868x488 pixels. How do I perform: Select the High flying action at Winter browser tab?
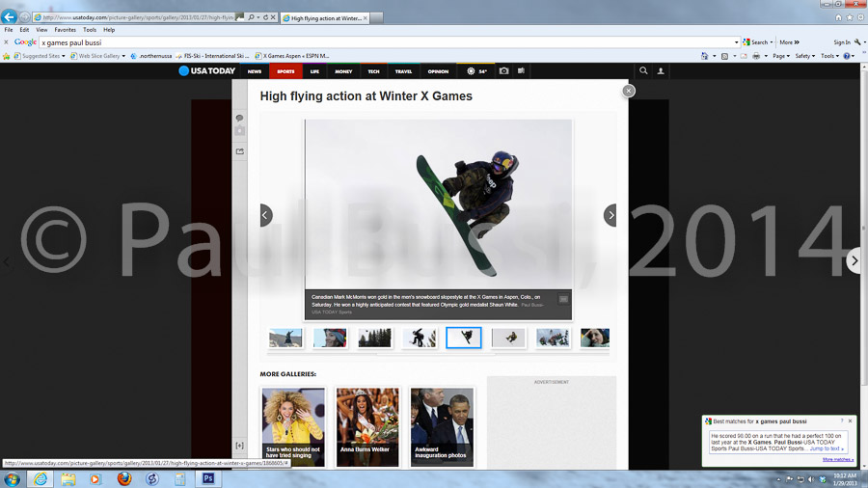click(x=325, y=18)
